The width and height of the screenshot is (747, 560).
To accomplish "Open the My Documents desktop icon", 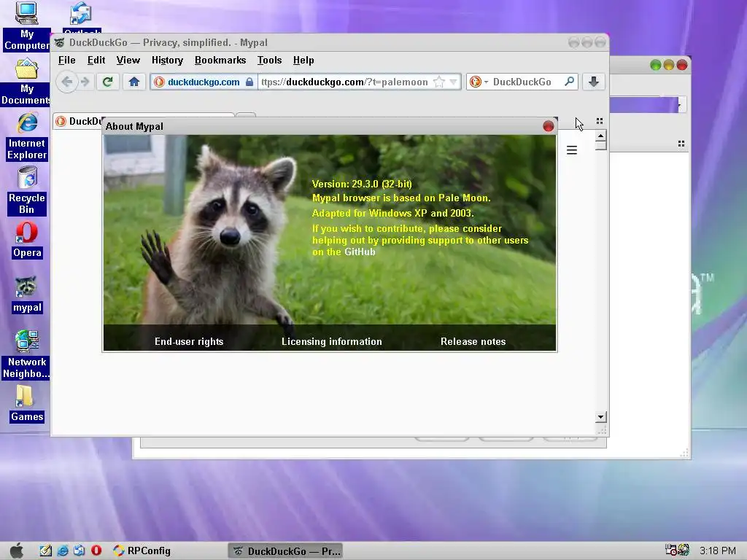I will pos(27,82).
